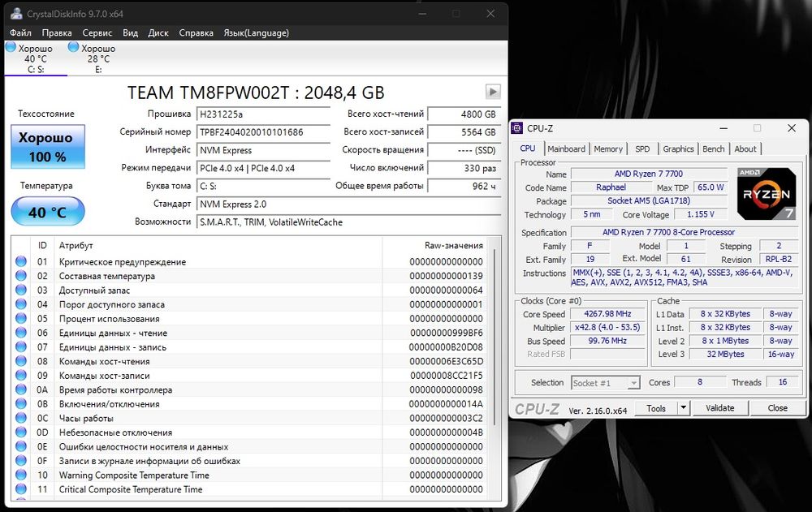The height and width of the screenshot is (512, 812).
Task: Click the status orb for attribute 01
Action: click(21, 262)
